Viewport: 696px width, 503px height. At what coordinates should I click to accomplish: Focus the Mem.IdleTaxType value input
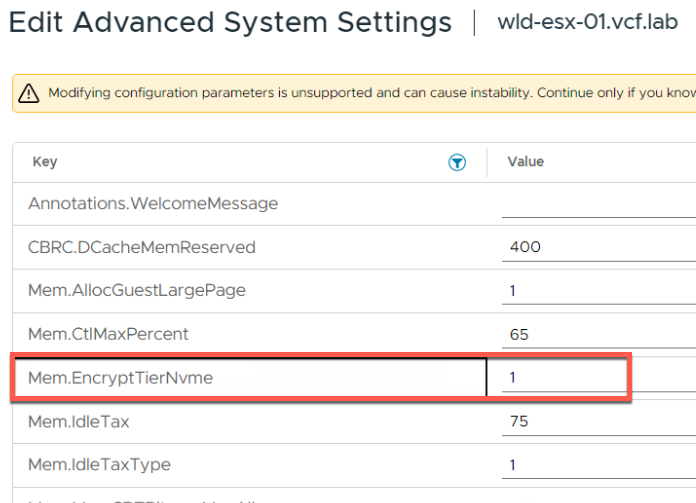[x=598, y=465]
